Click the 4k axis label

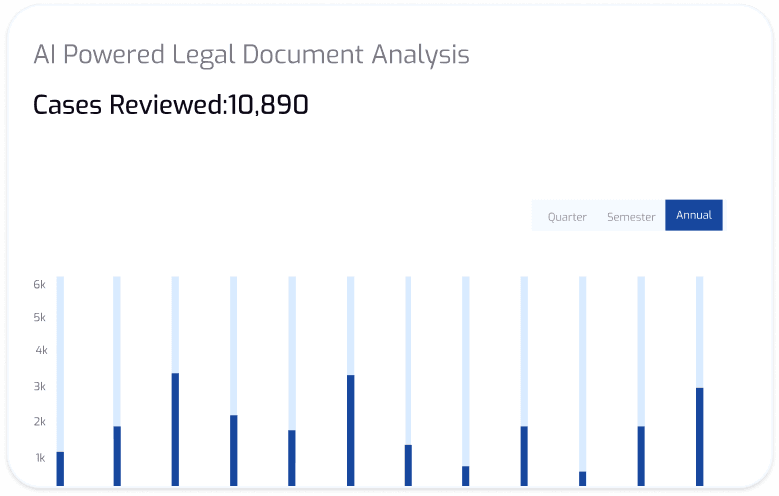(41, 350)
